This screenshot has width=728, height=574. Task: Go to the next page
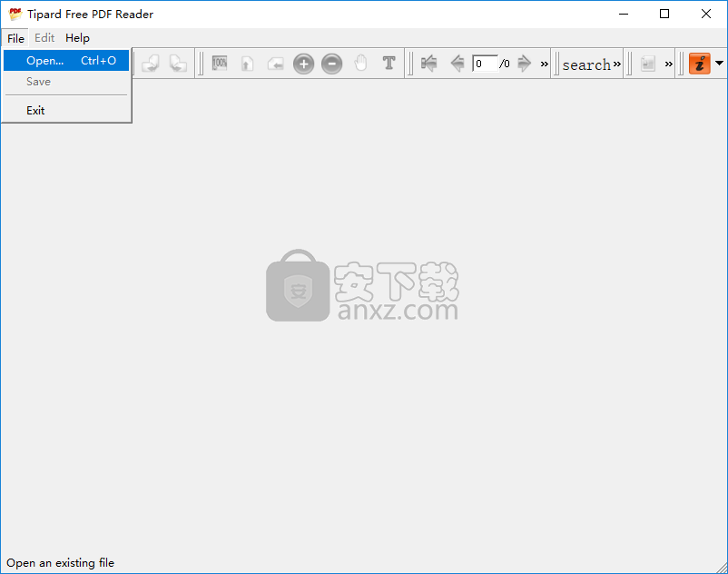tap(524, 64)
